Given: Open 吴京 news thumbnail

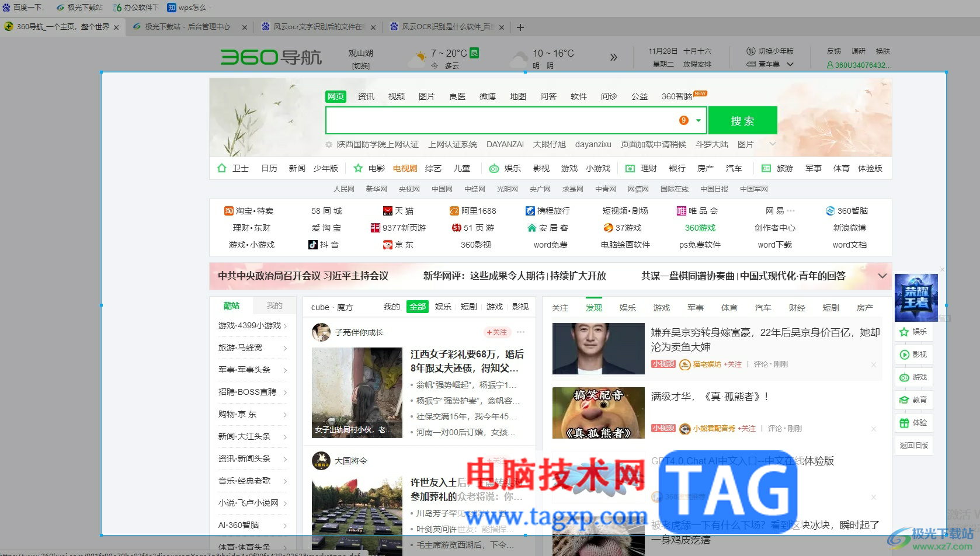Looking at the screenshot, I should pos(599,349).
